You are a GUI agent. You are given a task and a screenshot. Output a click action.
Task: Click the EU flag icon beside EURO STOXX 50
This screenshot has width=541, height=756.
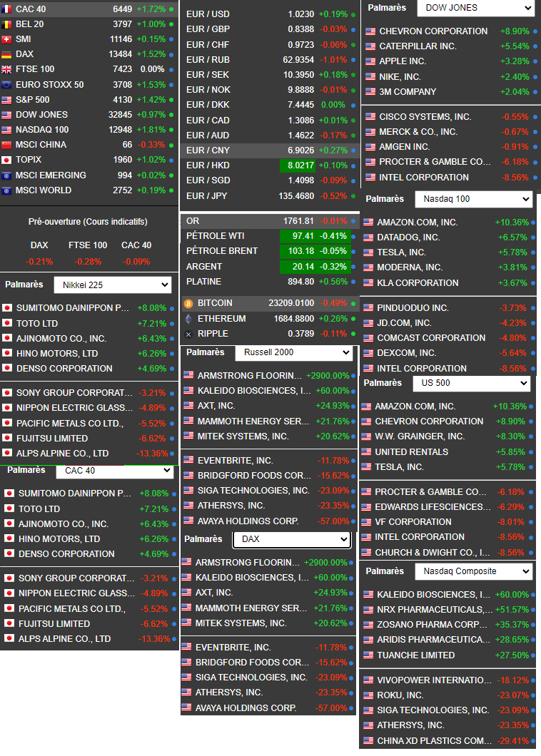point(6,84)
